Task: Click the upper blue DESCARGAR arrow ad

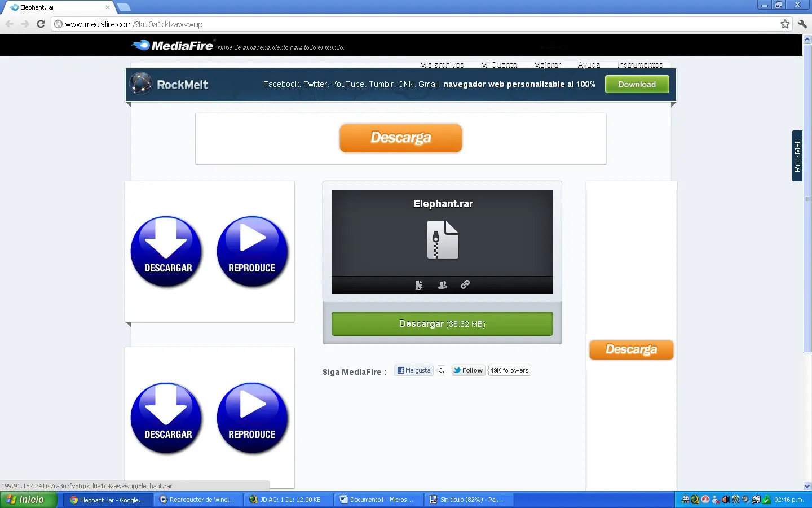Action: (166, 252)
